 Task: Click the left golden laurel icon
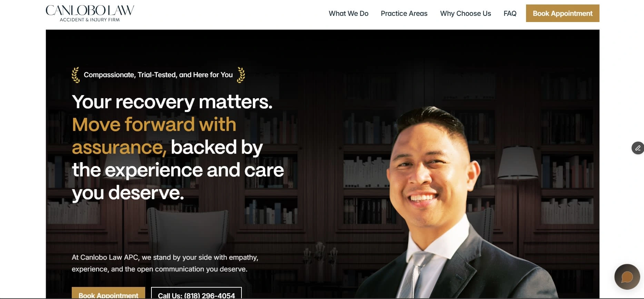(x=76, y=75)
